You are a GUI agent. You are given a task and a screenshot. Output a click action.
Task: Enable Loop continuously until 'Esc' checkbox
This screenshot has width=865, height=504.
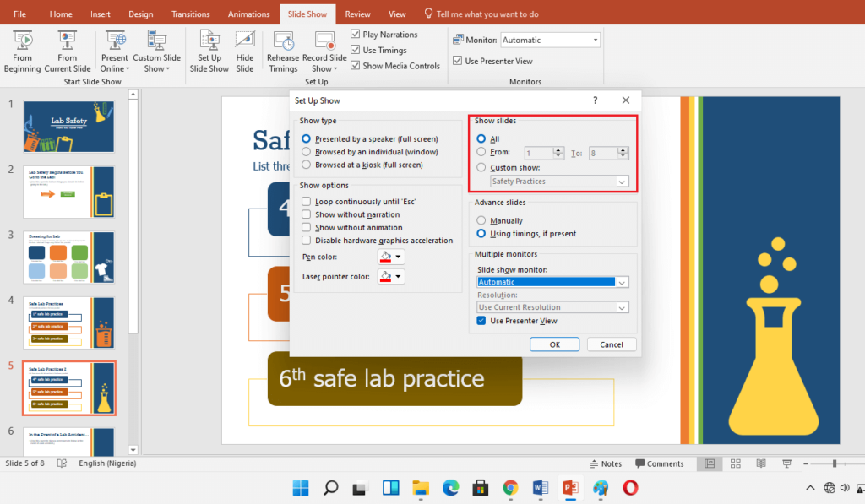click(x=307, y=202)
